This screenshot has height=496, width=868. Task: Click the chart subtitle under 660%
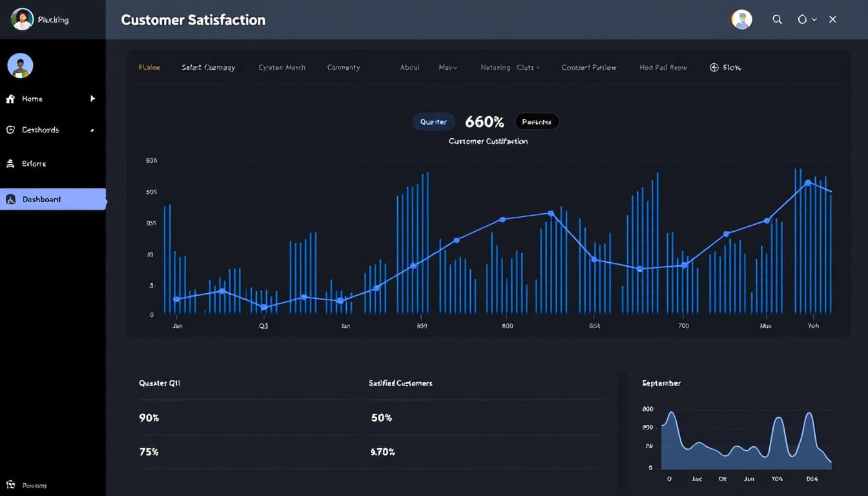[488, 141]
